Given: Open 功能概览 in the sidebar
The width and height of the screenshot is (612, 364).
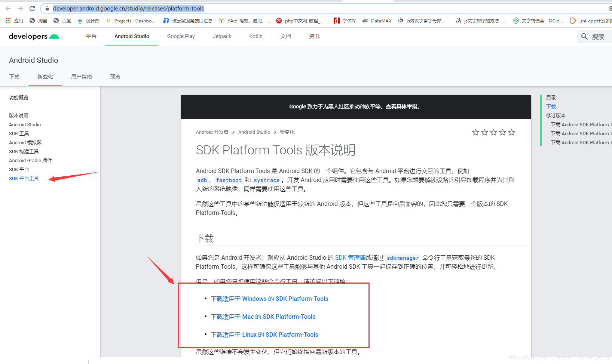Looking at the screenshot, I should (19, 98).
